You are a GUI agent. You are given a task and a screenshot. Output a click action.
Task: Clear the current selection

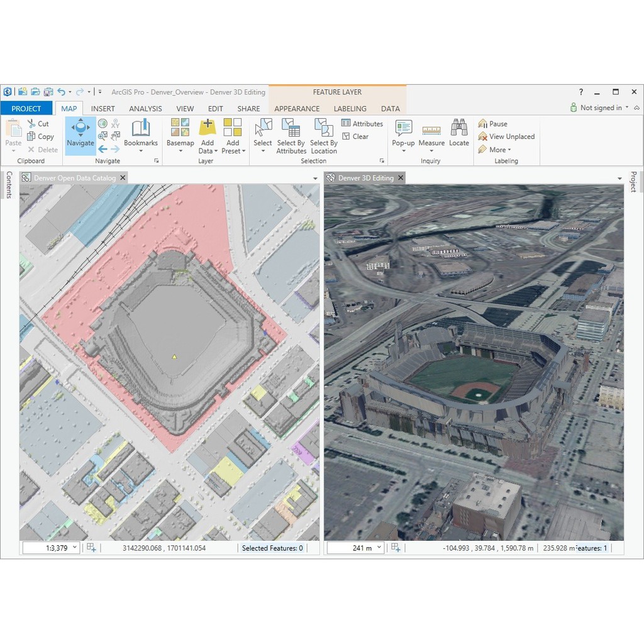(355, 136)
